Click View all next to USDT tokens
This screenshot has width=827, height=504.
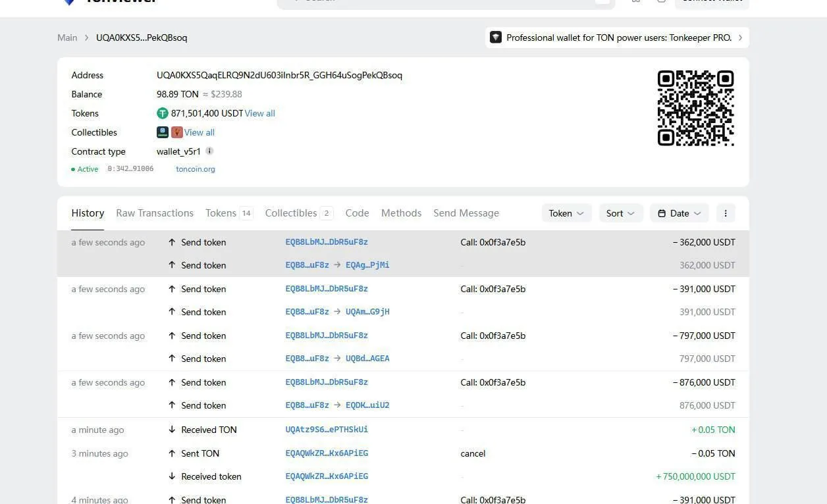[260, 113]
